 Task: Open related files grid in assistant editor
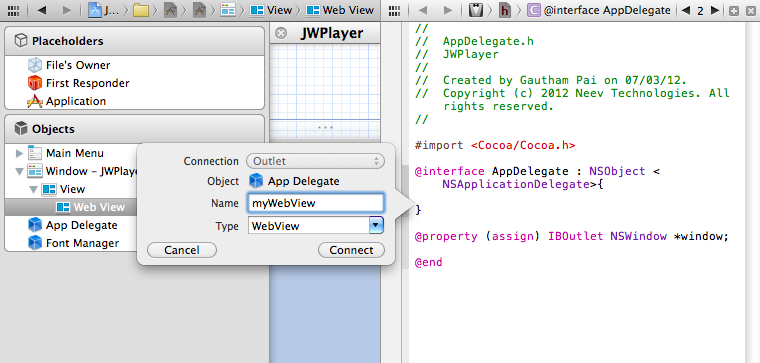[396, 10]
